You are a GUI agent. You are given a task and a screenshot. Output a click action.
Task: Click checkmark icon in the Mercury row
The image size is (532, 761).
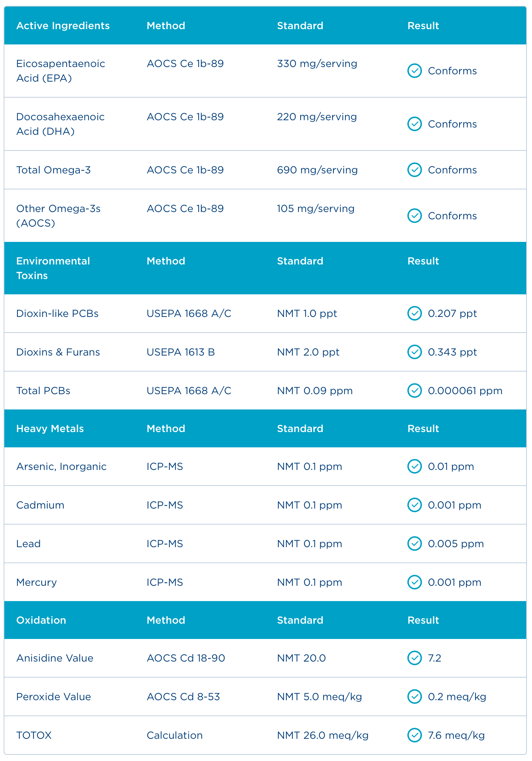point(414,582)
